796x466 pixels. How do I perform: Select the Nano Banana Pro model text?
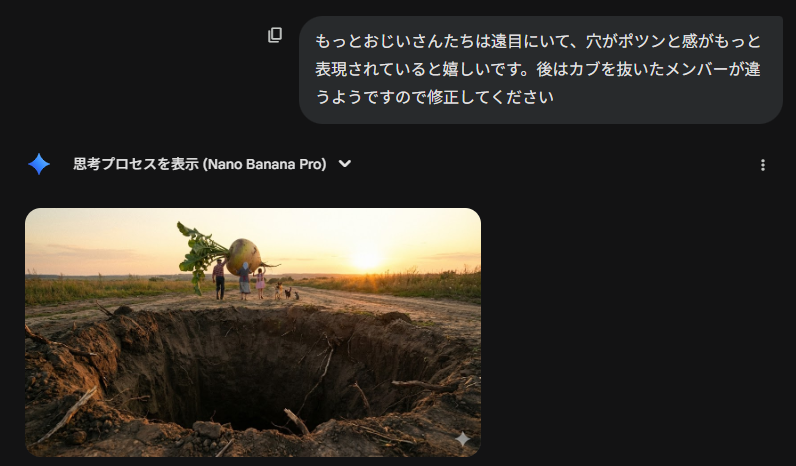[x=264, y=164]
